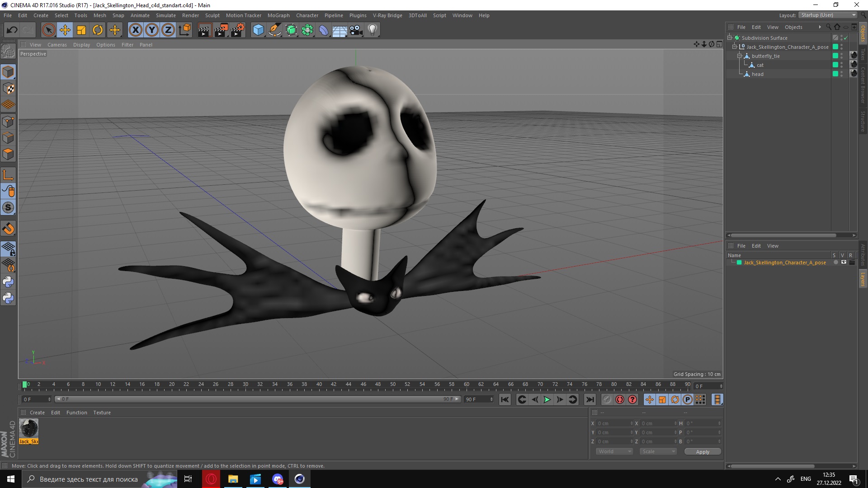Toggle Subdivision Surface enable checkmark
The height and width of the screenshot is (488, 868).
pyautogui.click(x=845, y=38)
